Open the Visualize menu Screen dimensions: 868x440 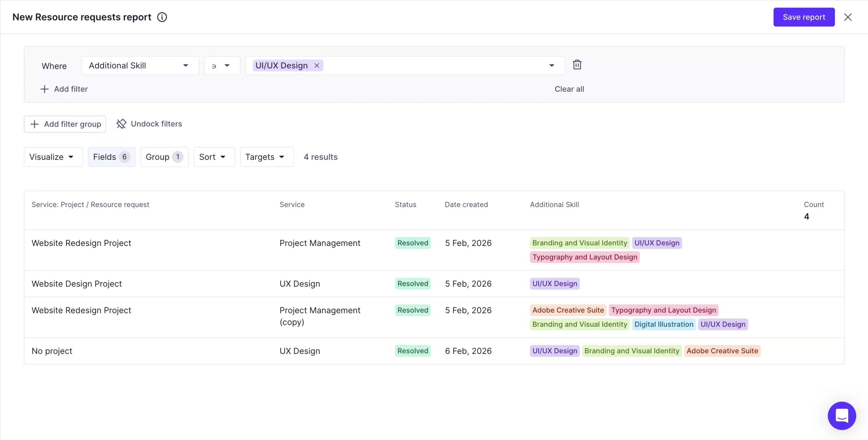pyautogui.click(x=53, y=157)
